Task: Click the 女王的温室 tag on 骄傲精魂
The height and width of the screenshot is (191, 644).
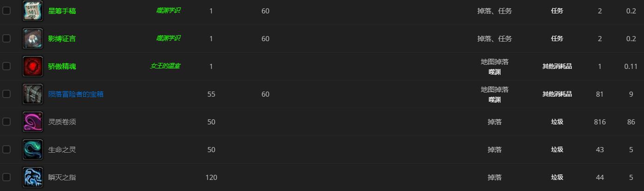Action: click(x=165, y=66)
